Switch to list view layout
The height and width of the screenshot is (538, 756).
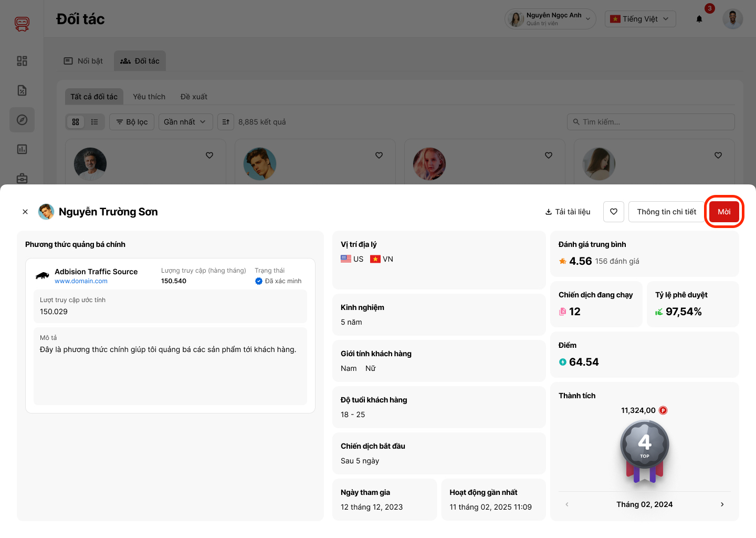click(94, 122)
